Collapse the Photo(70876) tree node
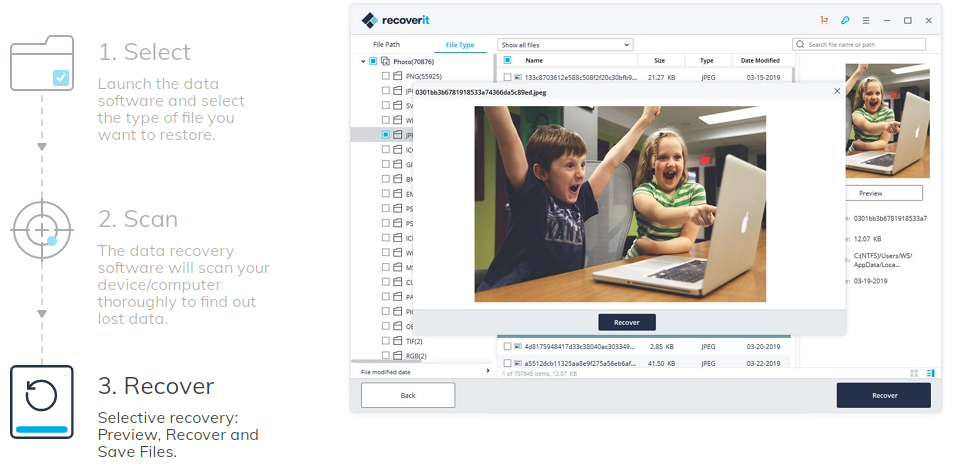The width and height of the screenshot is (957, 475). click(x=363, y=61)
